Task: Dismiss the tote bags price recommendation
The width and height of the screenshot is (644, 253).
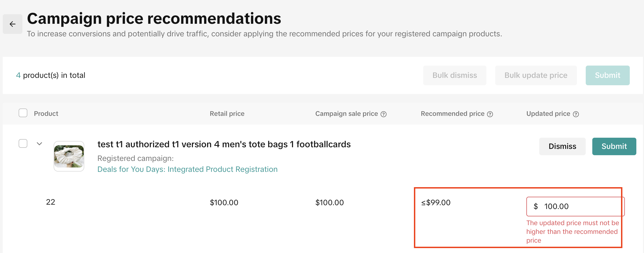Action: coord(562,146)
